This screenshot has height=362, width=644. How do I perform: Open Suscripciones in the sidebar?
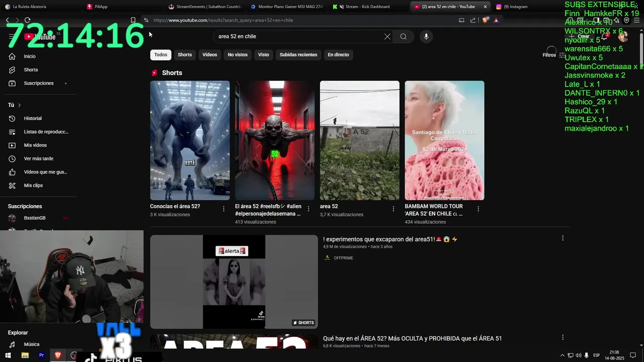point(38,83)
